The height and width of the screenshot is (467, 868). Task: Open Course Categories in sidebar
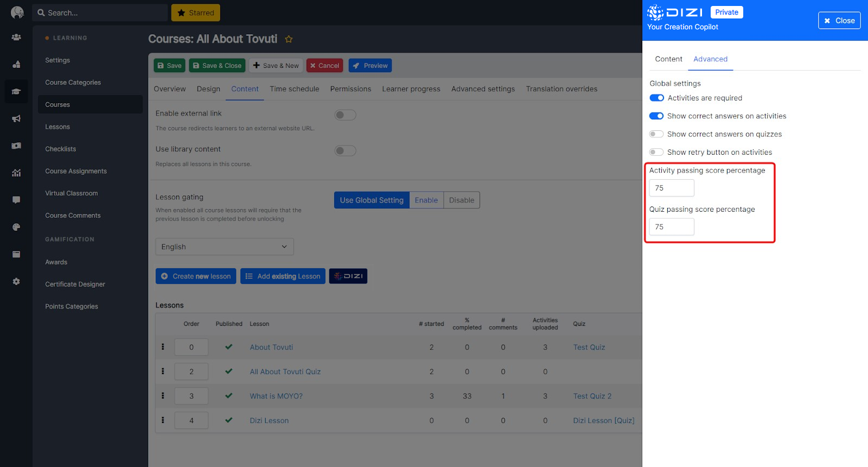73,83
